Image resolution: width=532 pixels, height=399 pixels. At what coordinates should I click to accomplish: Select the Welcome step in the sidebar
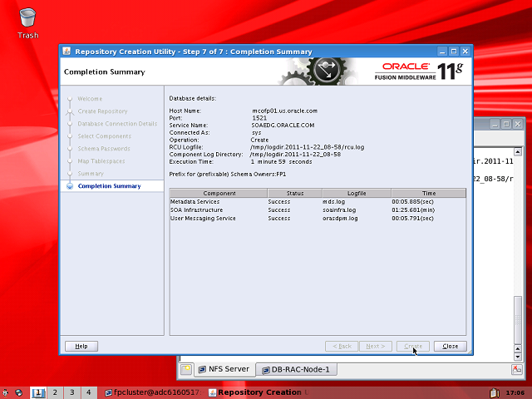point(90,99)
